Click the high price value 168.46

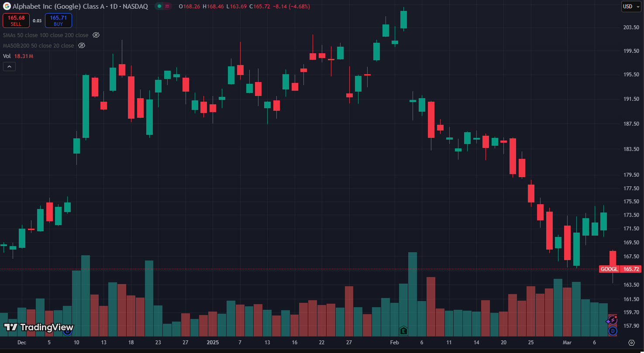coord(216,7)
